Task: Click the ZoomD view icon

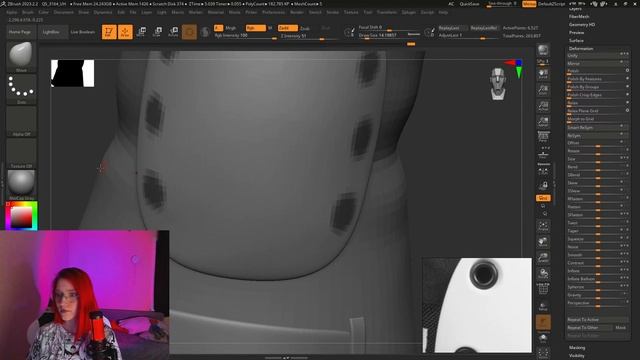Action: [x=543, y=258]
